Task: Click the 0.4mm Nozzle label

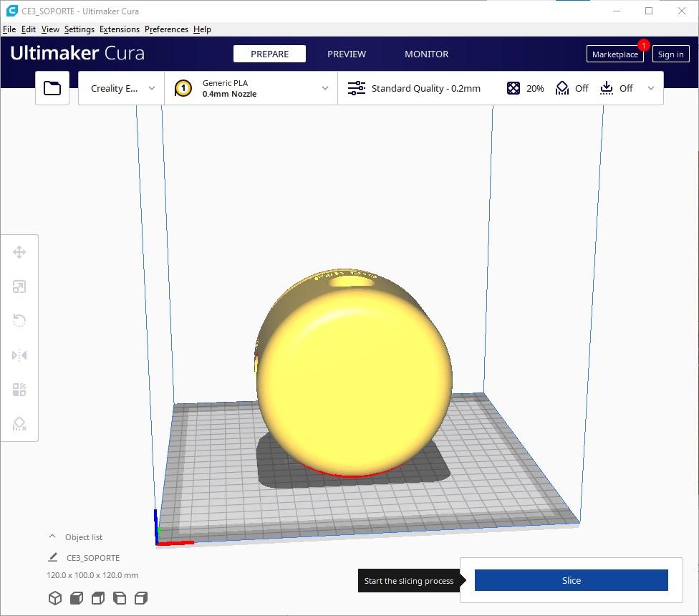Action: click(229, 94)
